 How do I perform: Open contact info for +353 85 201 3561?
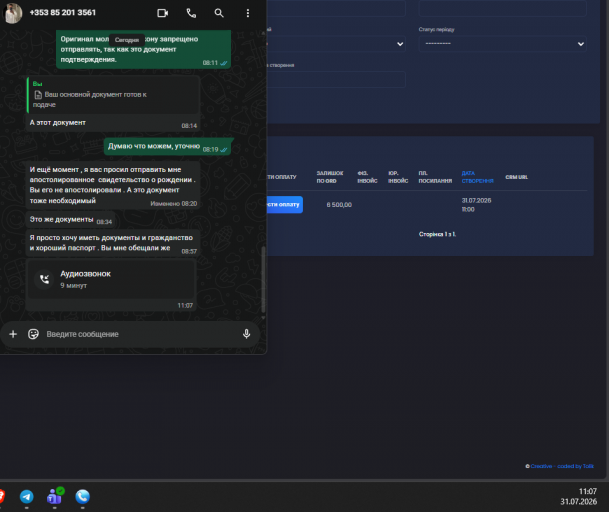[x=63, y=12]
